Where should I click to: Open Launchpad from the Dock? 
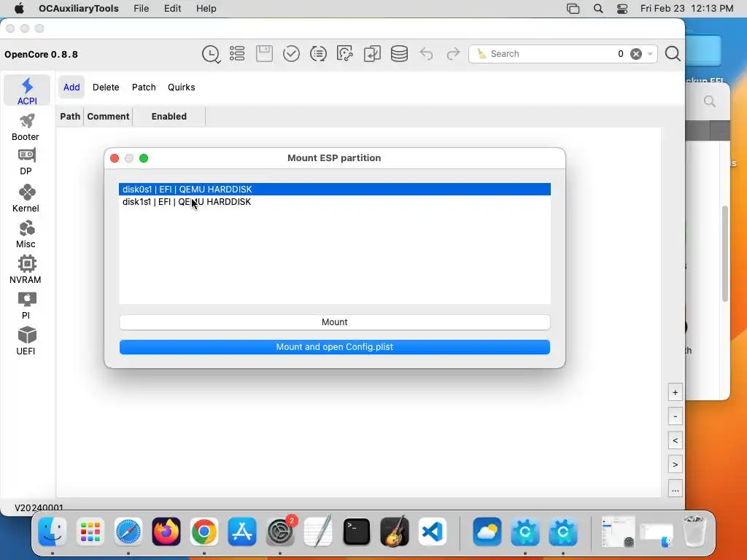pyautogui.click(x=90, y=532)
